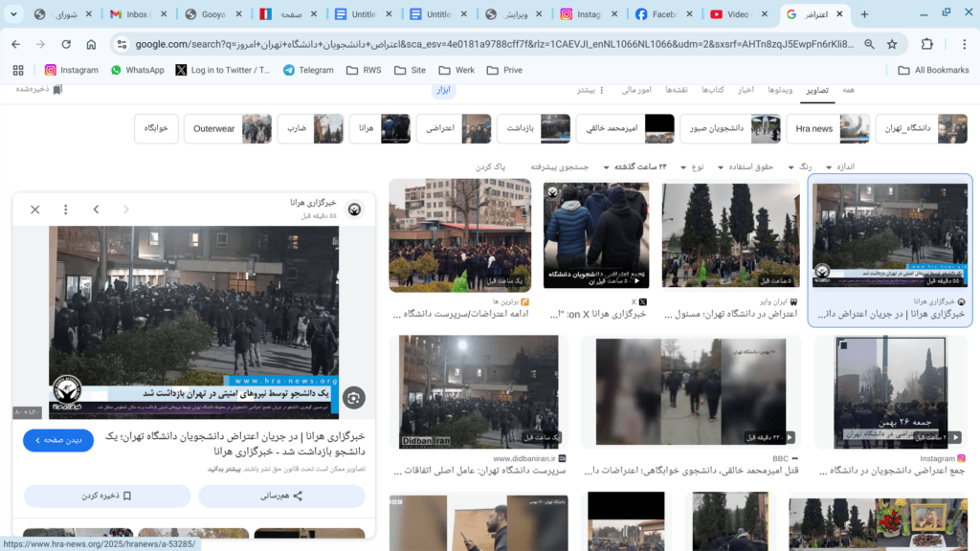Screen dimensions: 980x551
Task: Search the previewed image with Lens
Action: point(354,398)
